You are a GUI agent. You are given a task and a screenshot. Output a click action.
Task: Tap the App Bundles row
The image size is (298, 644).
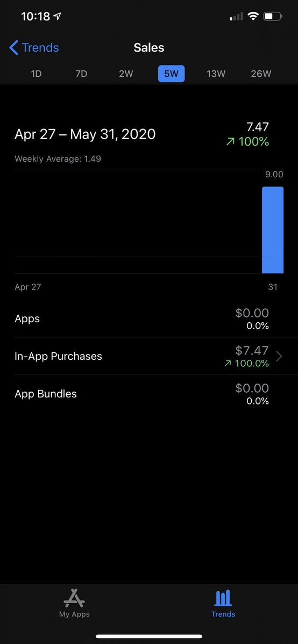click(149, 394)
